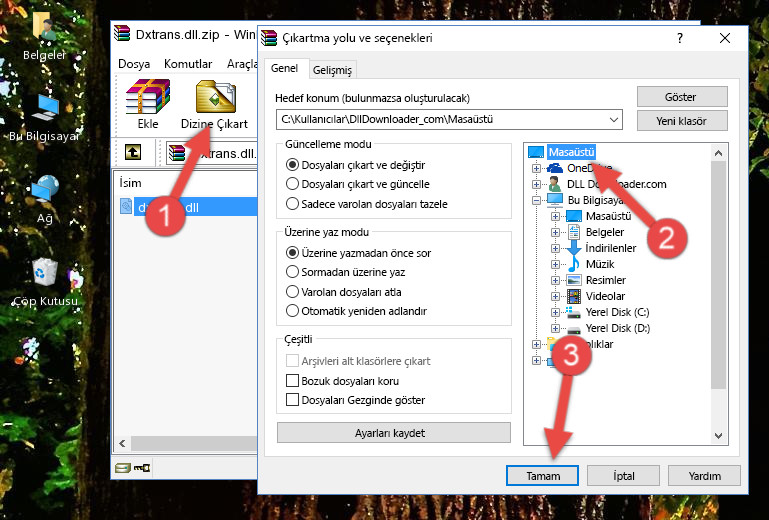Click the Dizine Çıkart extract icon
This screenshot has width=769, height=520.
pyautogui.click(x=216, y=97)
